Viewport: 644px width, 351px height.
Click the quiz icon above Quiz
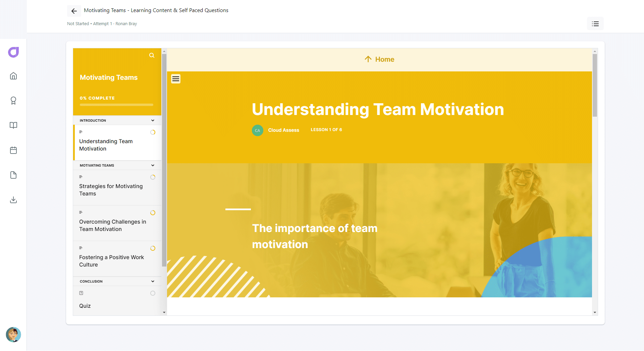coord(81,293)
